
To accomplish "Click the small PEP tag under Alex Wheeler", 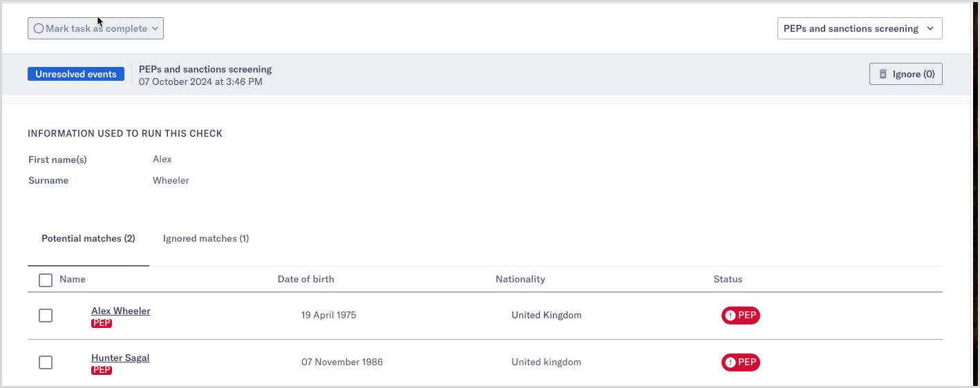I will pyautogui.click(x=102, y=323).
